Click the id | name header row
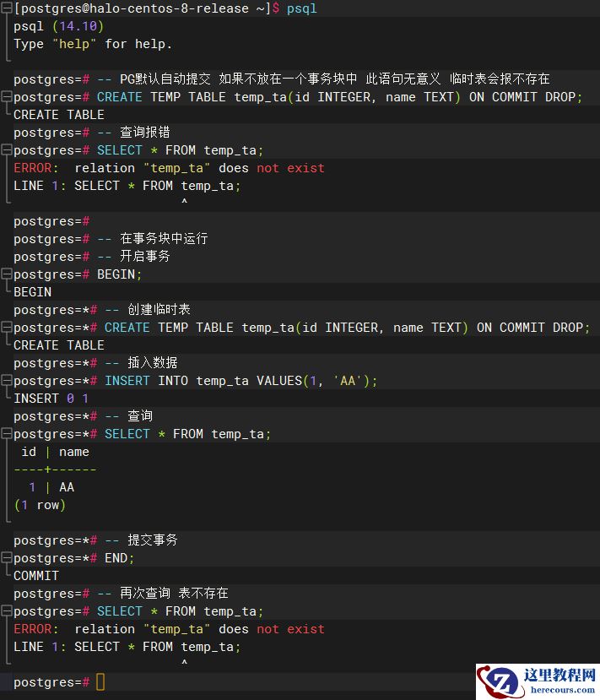Image resolution: width=600 pixels, height=700 pixels. coord(56,452)
